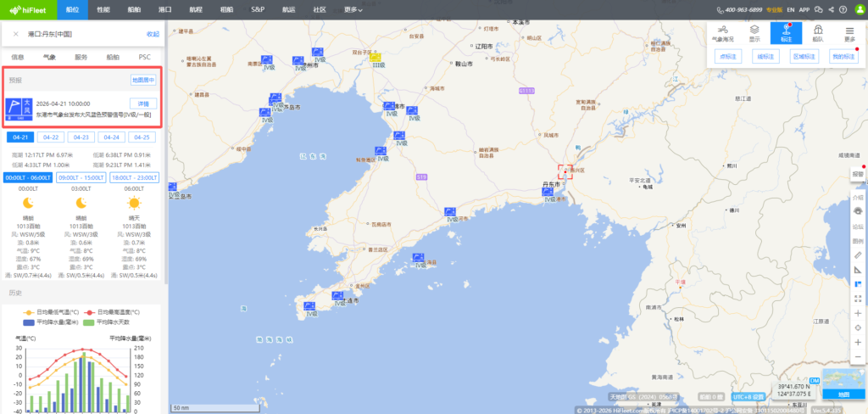This screenshot has width=868, height=414.
Task: Click the 详情 details button
Action: (142, 103)
